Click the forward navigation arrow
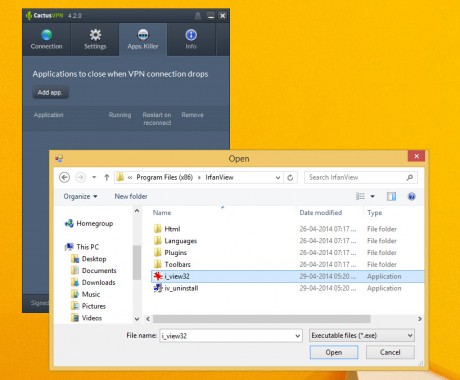Viewport: 460px width, 380px height. point(80,177)
